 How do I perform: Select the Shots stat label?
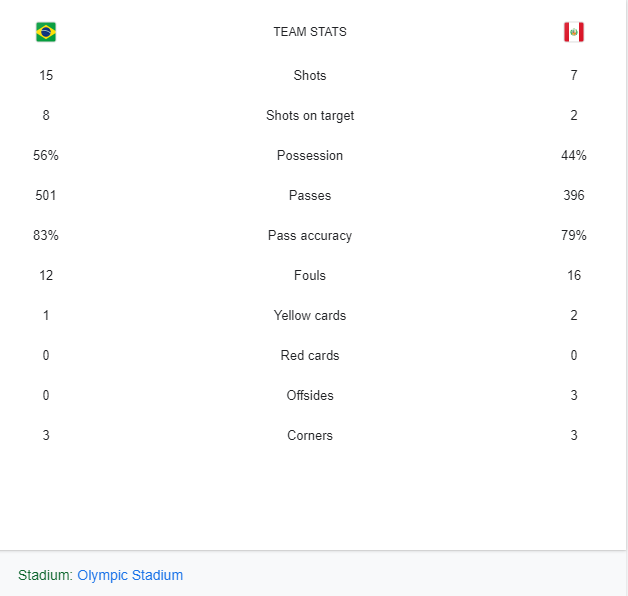310,75
